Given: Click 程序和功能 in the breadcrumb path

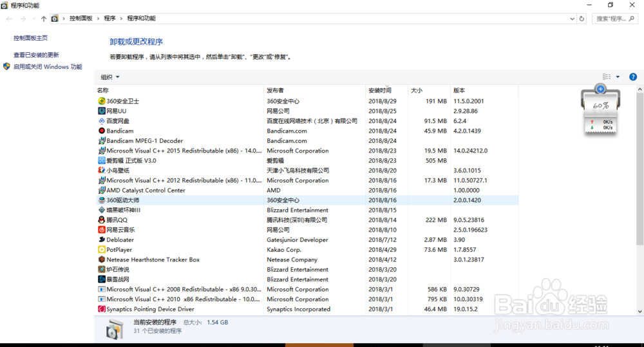Looking at the screenshot, I should pos(141,18).
